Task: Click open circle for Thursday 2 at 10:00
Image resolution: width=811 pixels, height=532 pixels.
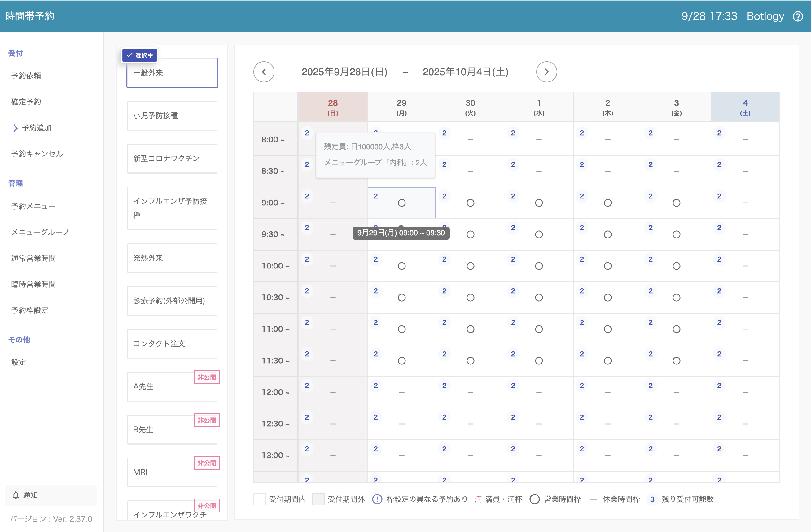Action: tap(607, 266)
